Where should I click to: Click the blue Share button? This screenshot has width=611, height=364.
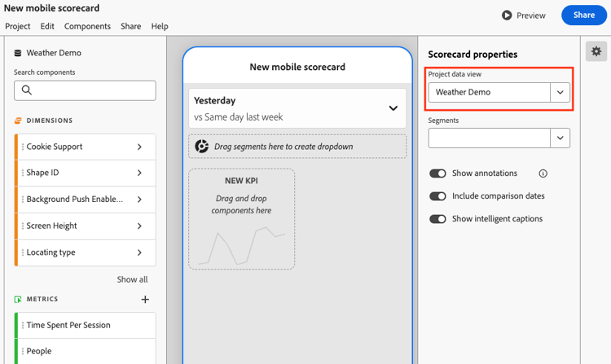[x=583, y=15]
